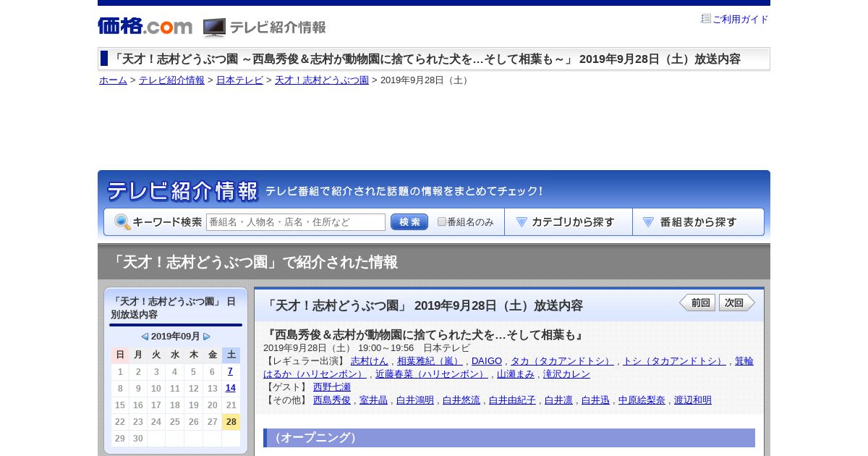
Task: Open 志村けん cast link
Action: (x=370, y=361)
